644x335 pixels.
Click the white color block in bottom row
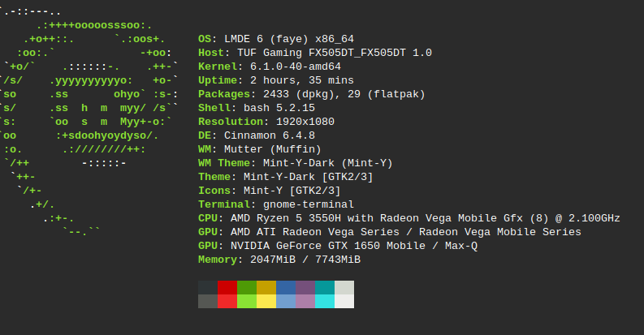(x=344, y=302)
